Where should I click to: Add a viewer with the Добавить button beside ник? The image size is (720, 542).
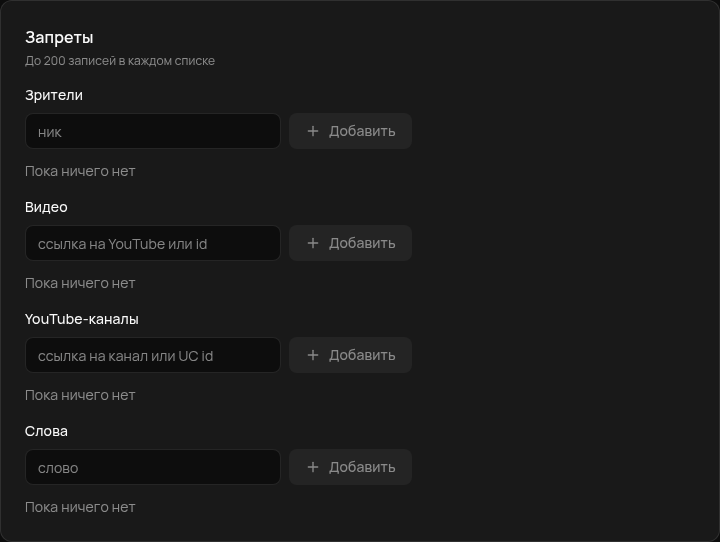[x=350, y=131]
